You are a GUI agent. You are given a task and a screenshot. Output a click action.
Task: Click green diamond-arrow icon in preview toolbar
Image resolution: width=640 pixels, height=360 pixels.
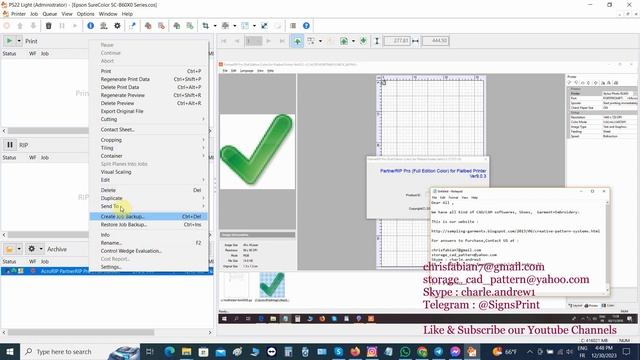pyautogui.click(x=363, y=41)
